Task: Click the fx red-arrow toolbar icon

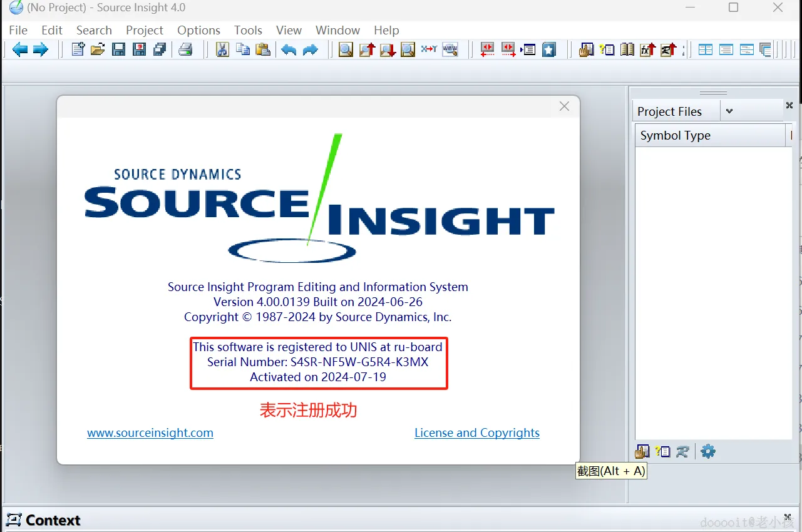Action: (x=647, y=49)
